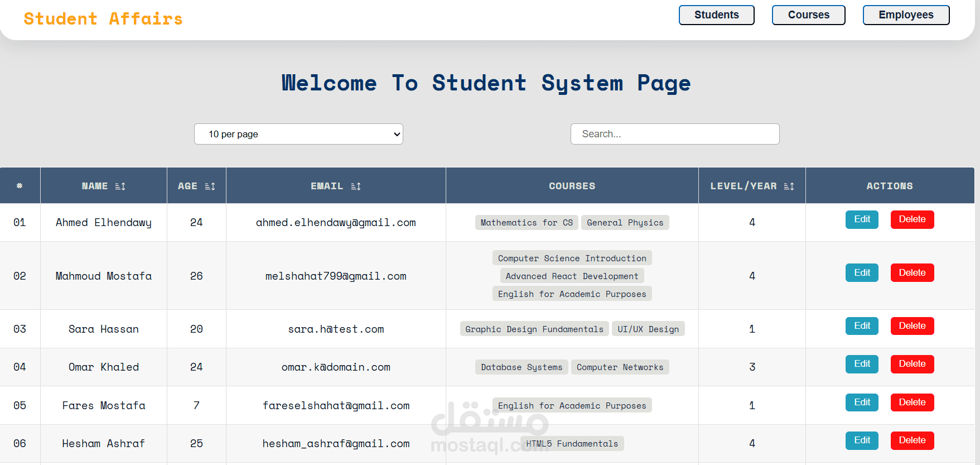Click the Actions column header
This screenshot has width=980, height=465.
[890, 186]
